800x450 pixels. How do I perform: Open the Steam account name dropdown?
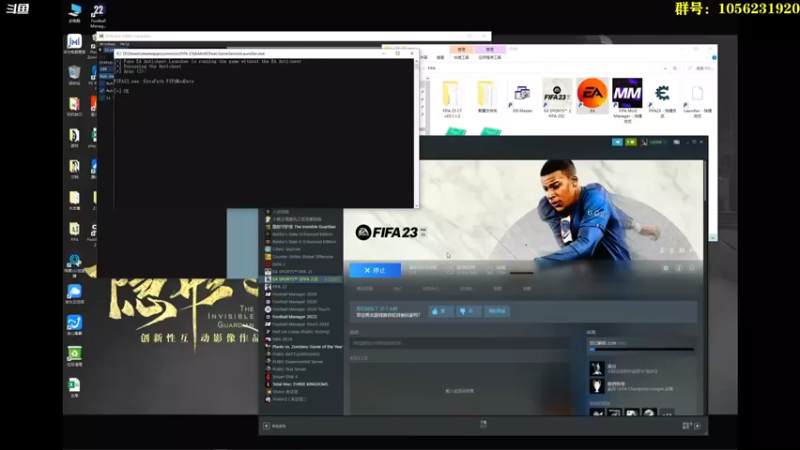pos(657,142)
